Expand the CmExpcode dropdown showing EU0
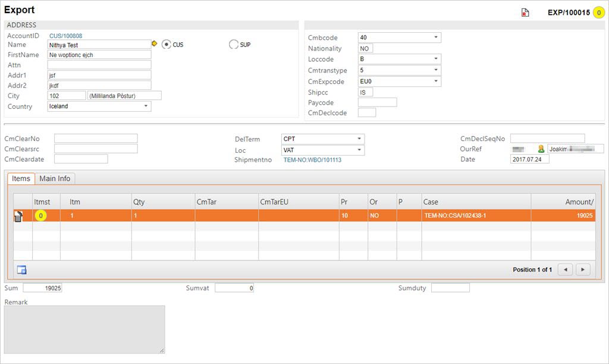 [x=400, y=81]
